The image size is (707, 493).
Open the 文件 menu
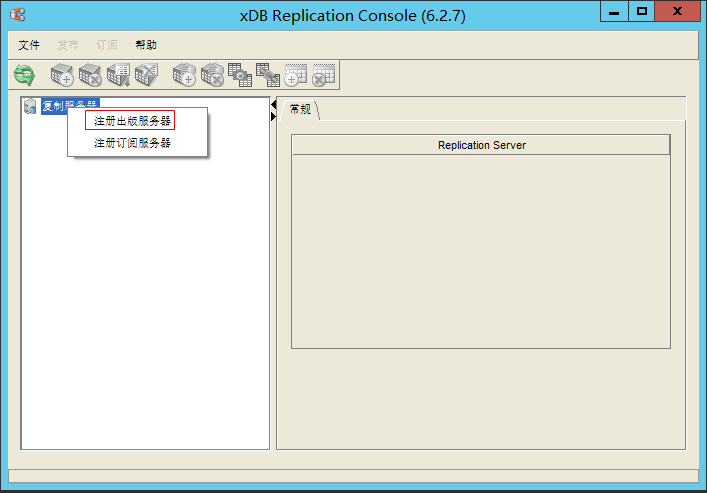(x=29, y=45)
